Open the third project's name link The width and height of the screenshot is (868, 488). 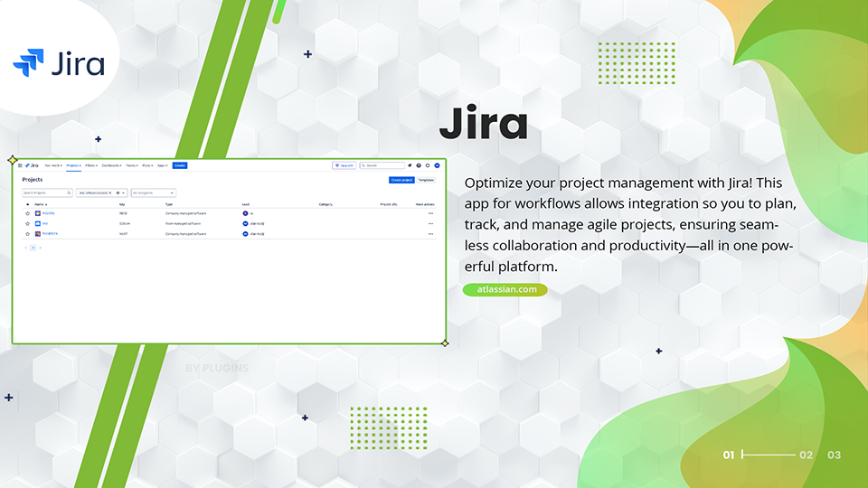(50, 233)
